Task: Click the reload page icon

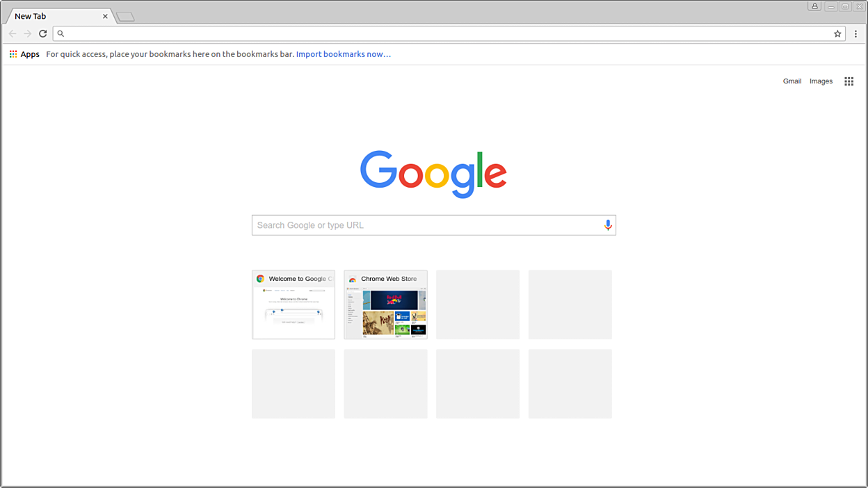Action: click(x=42, y=33)
